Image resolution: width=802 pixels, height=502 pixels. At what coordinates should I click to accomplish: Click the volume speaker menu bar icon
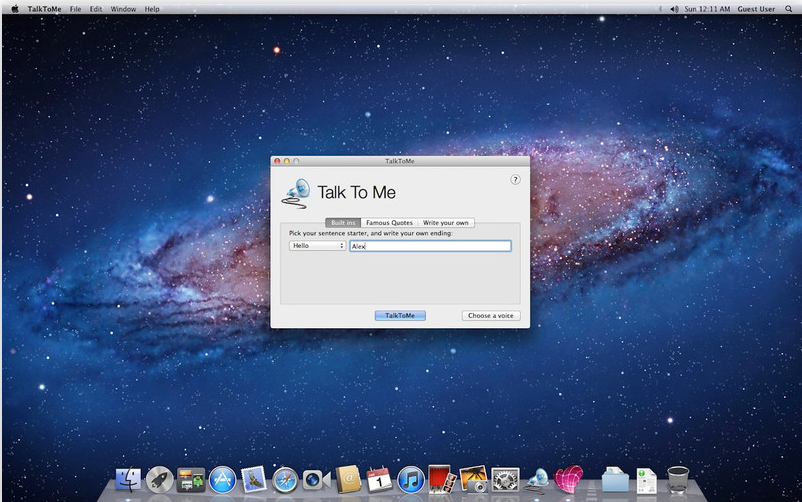coord(675,9)
